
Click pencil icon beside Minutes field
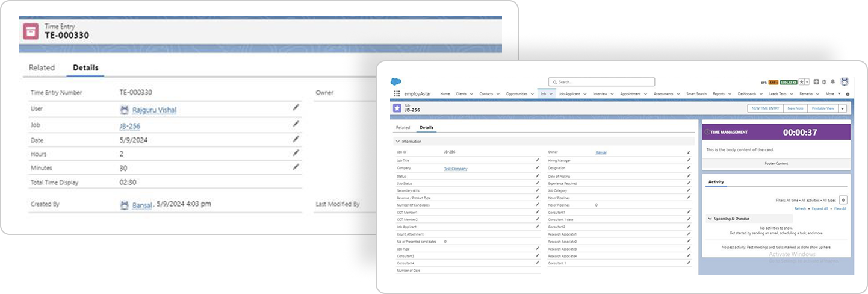click(296, 167)
